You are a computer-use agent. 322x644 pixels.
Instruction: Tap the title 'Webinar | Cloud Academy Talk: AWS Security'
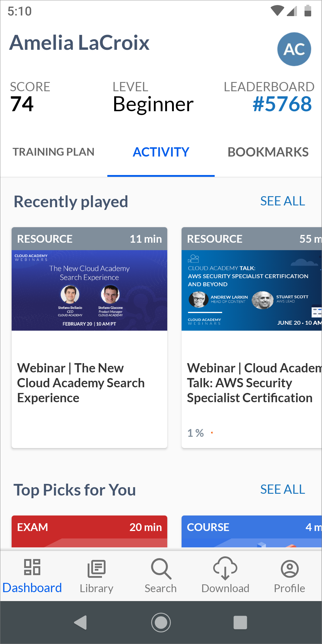(x=255, y=383)
